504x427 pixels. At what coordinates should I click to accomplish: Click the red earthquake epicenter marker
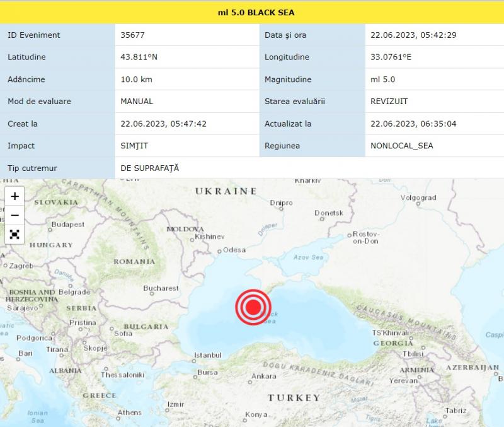[253, 307]
